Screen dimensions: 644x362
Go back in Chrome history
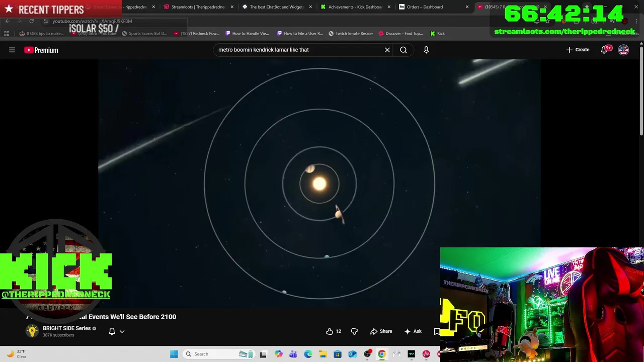[7, 21]
